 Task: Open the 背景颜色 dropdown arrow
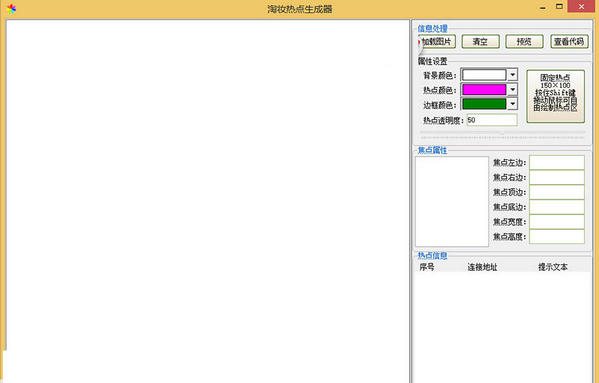coord(513,74)
